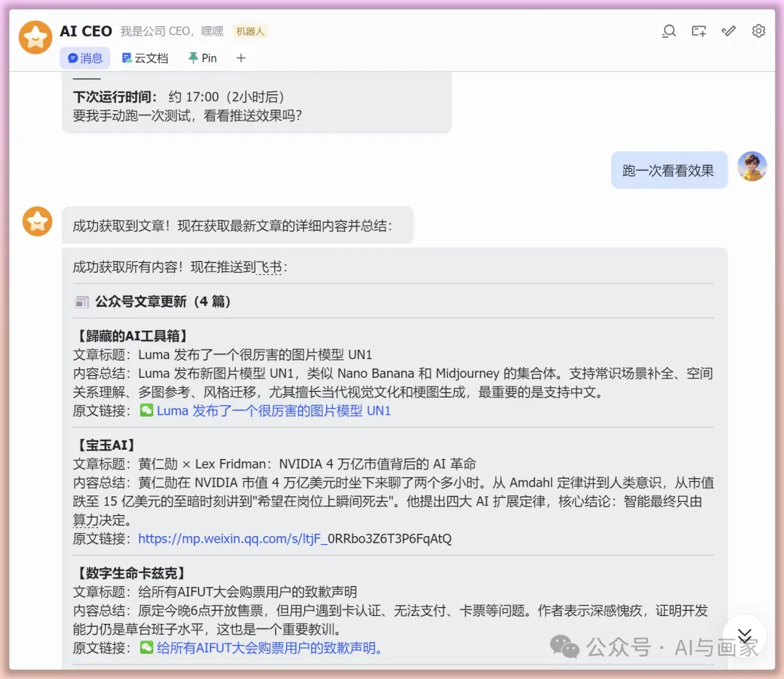Viewport: 784px width, 679px height.
Task: Click the plus icon to add a tab
Action: click(241, 58)
